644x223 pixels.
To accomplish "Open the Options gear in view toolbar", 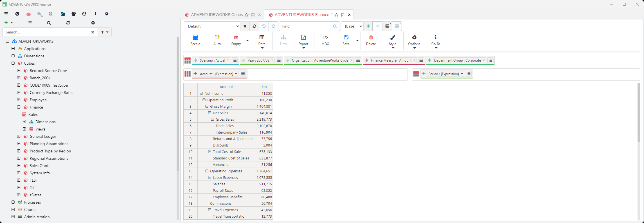I will 414,37.
